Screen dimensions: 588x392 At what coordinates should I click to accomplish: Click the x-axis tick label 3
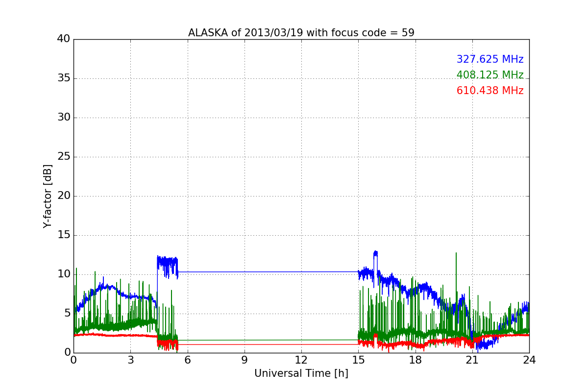click(x=130, y=360)
